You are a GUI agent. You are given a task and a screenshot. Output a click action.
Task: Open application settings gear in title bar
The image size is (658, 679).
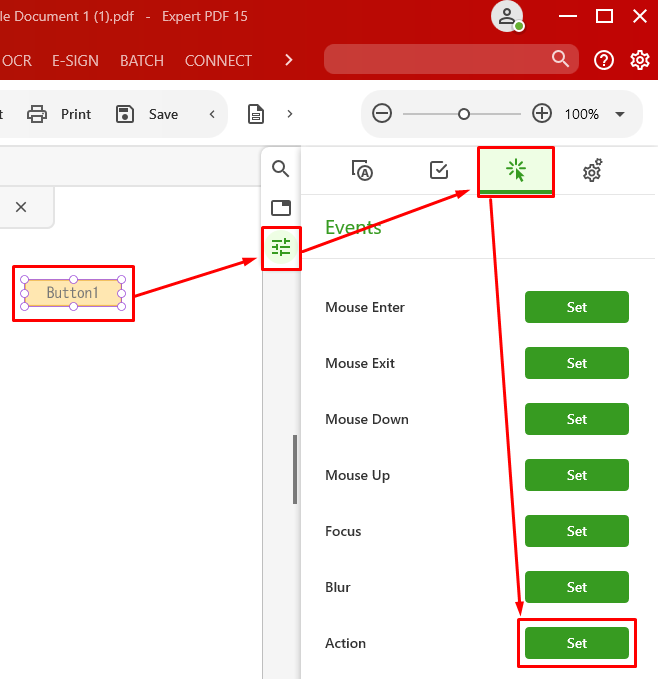pyautogui.click(x=639, y=60)
